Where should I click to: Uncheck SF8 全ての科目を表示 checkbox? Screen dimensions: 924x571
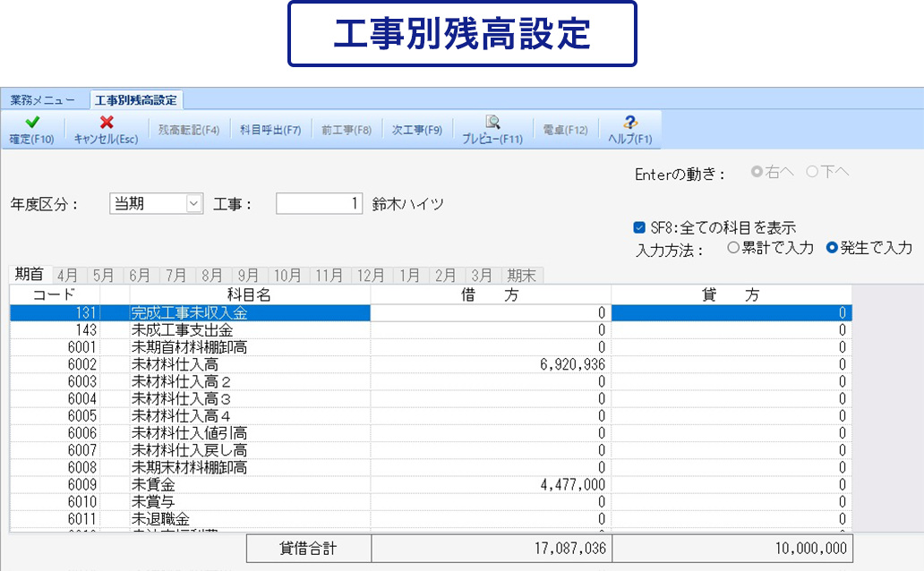coord(639,227)
